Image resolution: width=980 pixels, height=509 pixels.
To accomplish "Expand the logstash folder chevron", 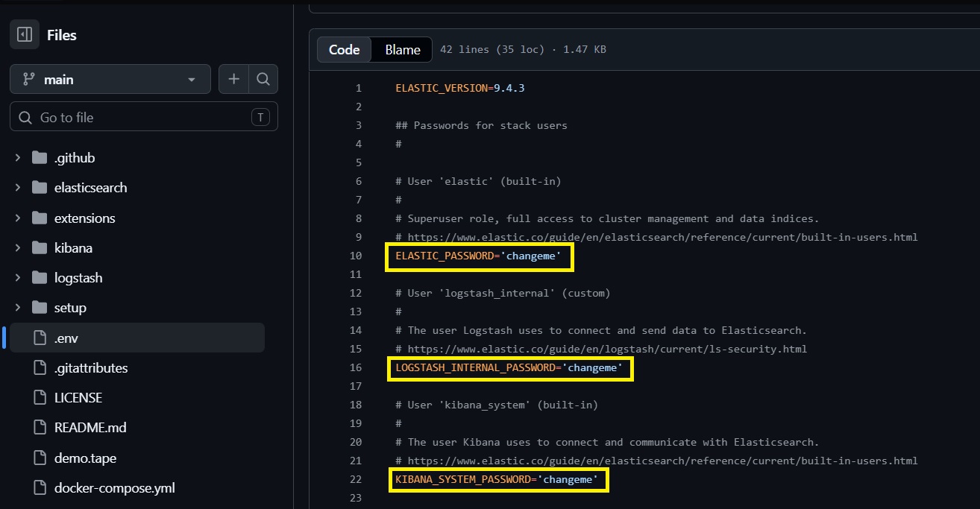I will tap(18, 278).
